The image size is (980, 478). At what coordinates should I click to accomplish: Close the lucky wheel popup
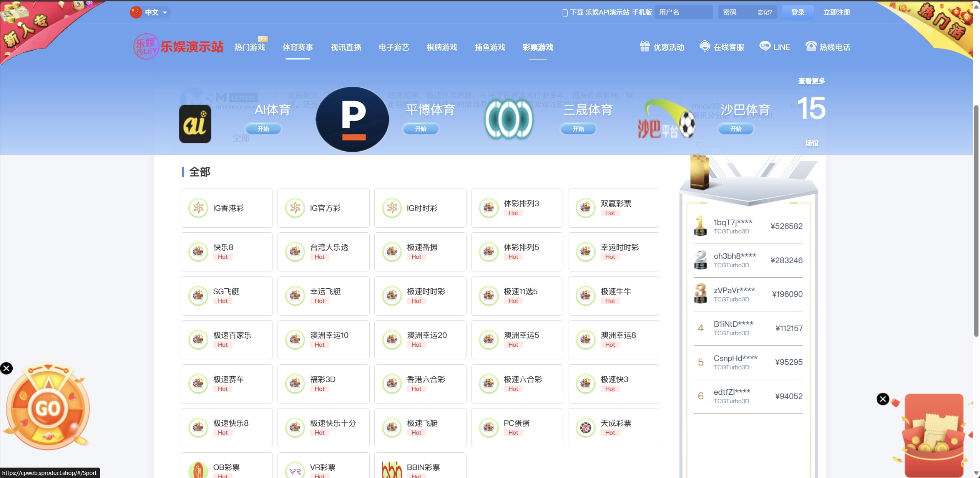click(7, 368)
